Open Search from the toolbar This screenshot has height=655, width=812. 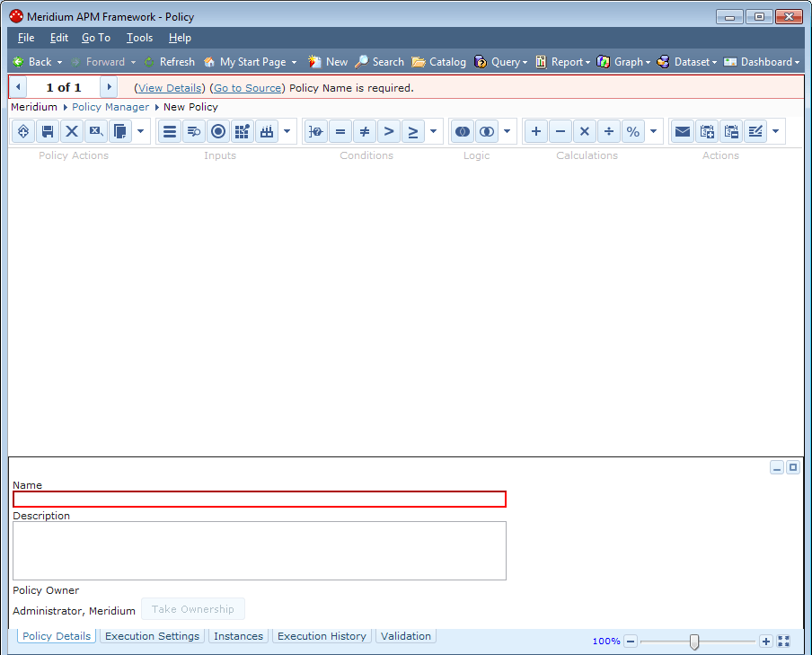click(380, 62)
